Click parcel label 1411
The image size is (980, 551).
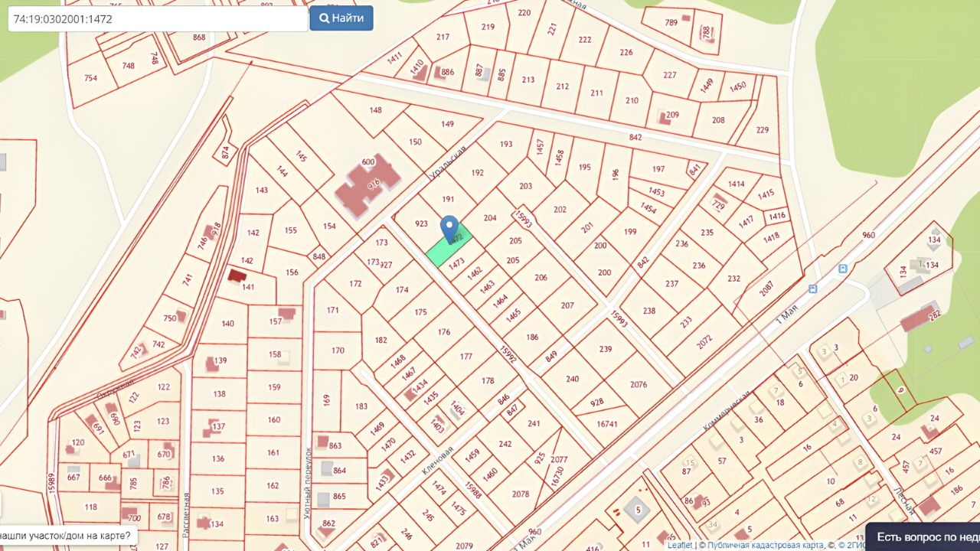point(395,58)
